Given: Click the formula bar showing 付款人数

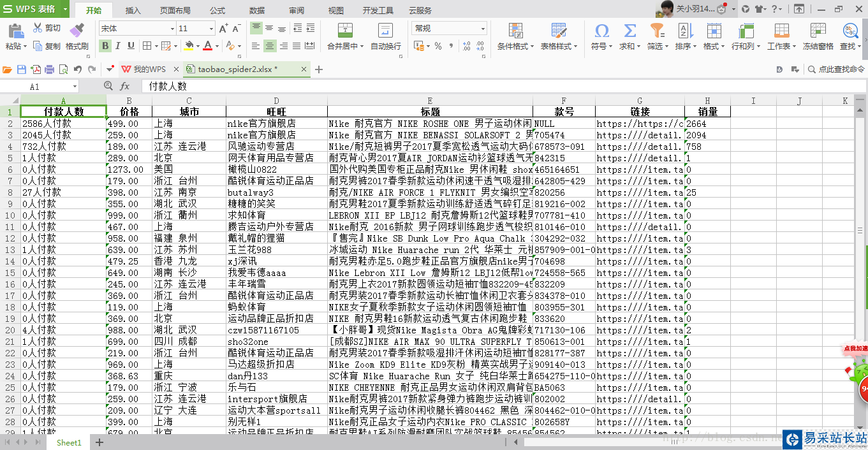Looking at the screenshot, I should [x=504, y=86].
